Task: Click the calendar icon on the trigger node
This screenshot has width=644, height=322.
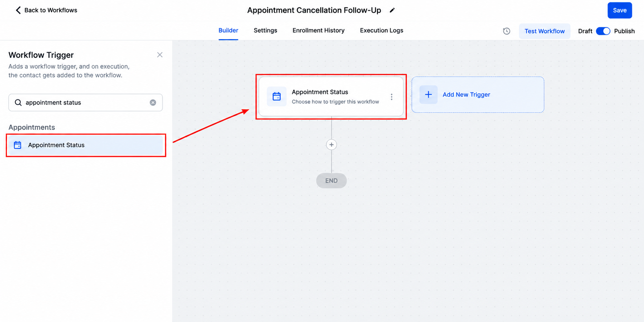Action: click(277, 97)
